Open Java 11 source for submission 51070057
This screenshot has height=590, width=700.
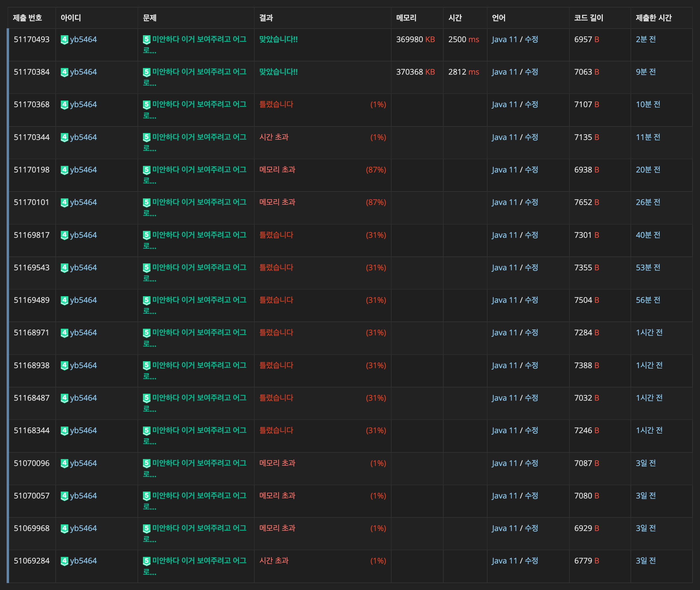click(504, 496)
